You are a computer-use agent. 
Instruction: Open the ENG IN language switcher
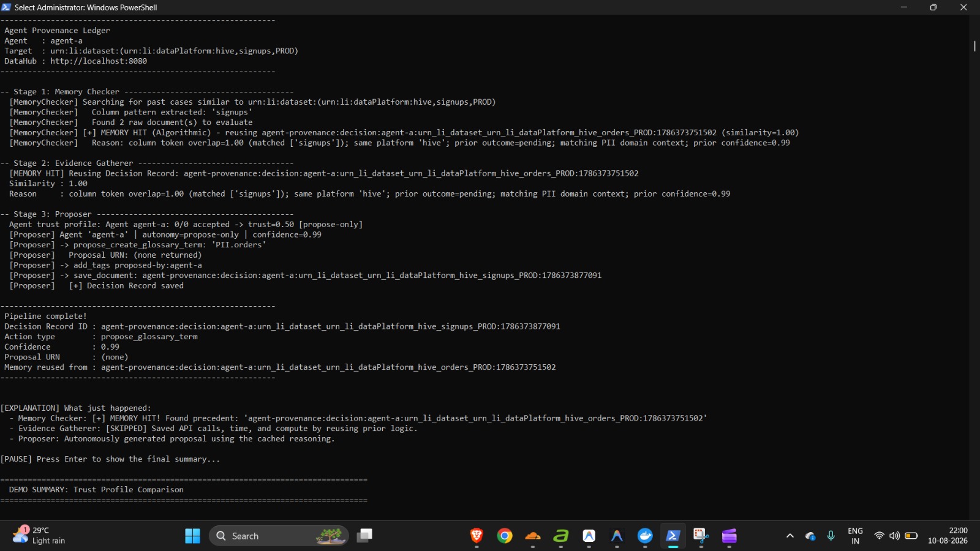click(x=856, y=536)
